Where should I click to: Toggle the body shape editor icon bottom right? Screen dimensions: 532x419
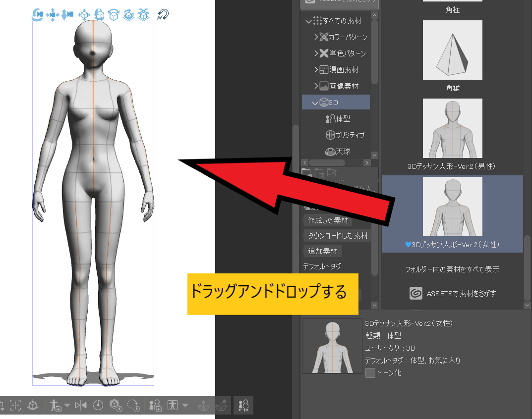click(243, 405)
